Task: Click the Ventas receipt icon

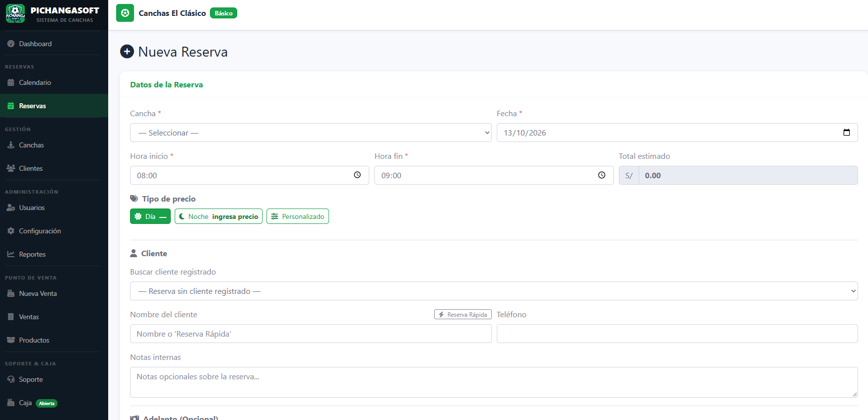Action: [11, 317]
